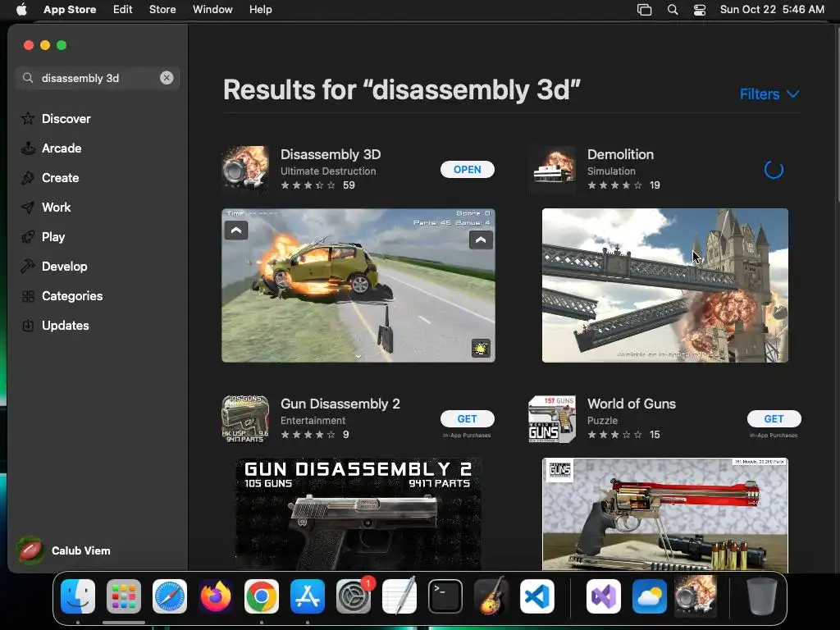Viewport: 840px width, 630px height.
Task: Open the cloud weather app in dock
Action: click(650, 596)
